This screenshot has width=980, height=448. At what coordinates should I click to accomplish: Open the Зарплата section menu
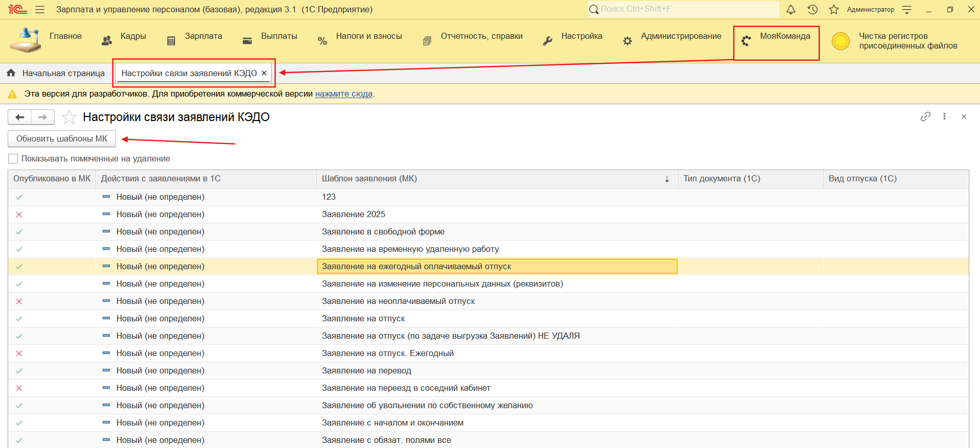pyautogui.click(x=203, y=36)
